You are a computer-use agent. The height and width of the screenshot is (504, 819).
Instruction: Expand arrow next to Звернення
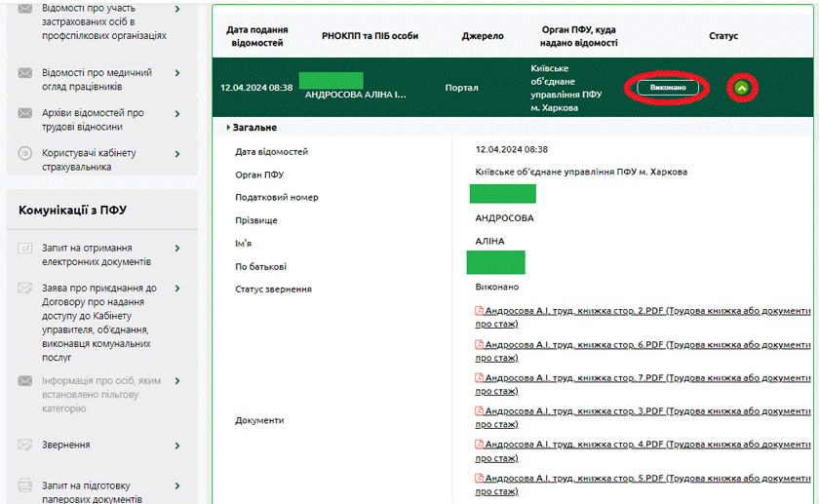pyautogui.click(x=176, y=446)
